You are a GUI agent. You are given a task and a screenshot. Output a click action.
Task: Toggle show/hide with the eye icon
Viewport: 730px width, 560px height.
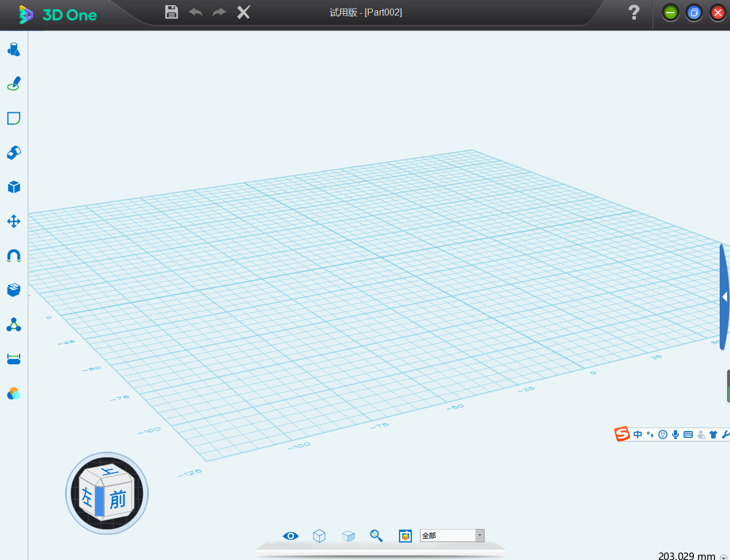pos(291,536)
